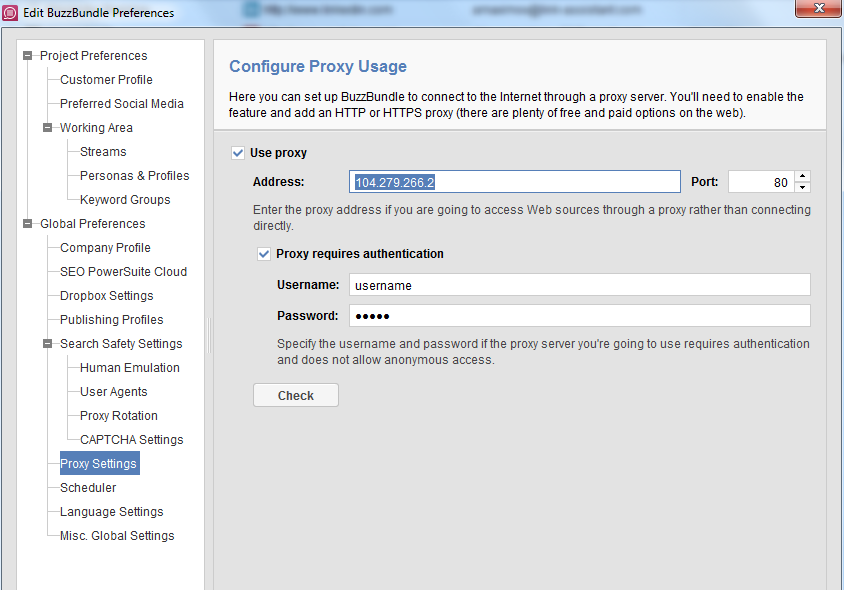Image resolution: width=844 pixels, height=590 pixels.
Task: Increase the Port value with up arrow
Action: pyautogui.click(x=803, y=176)
